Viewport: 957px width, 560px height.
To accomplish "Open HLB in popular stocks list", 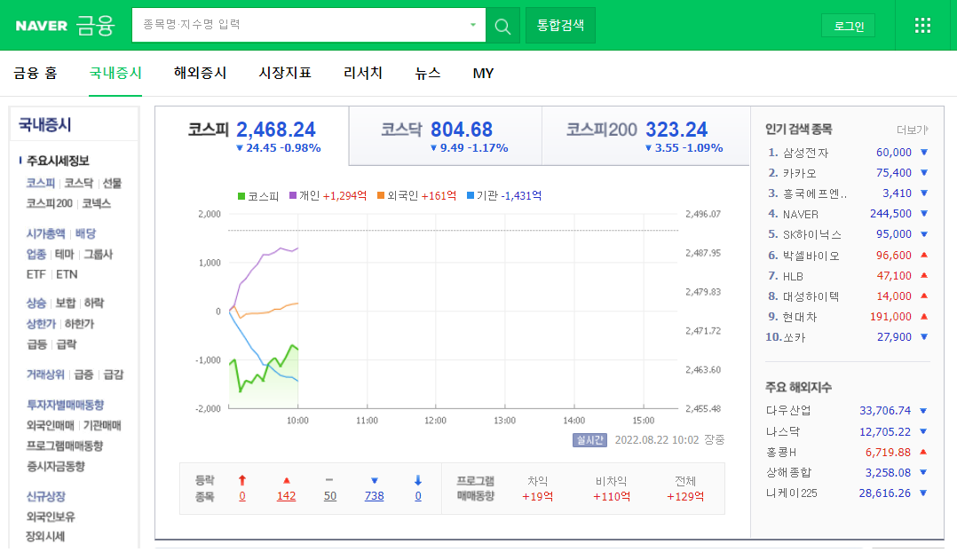I will click(x=793, y=276).
